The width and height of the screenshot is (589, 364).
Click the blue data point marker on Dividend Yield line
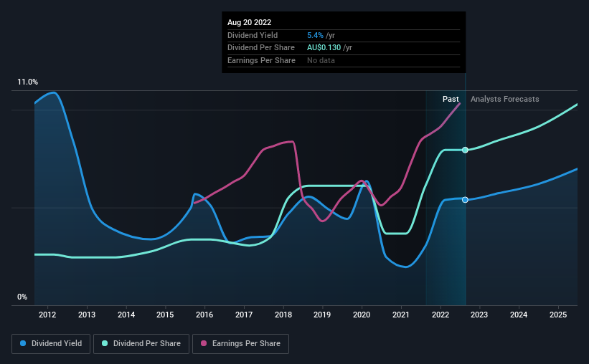[x=465, y=200]
